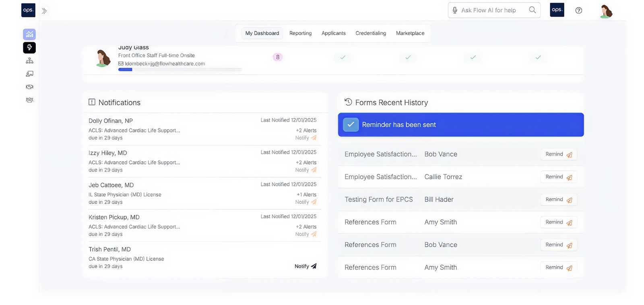Click the ops logo above the sidebar
The image size is (644, 305).
pyautogui.click(x=28, y=10)
